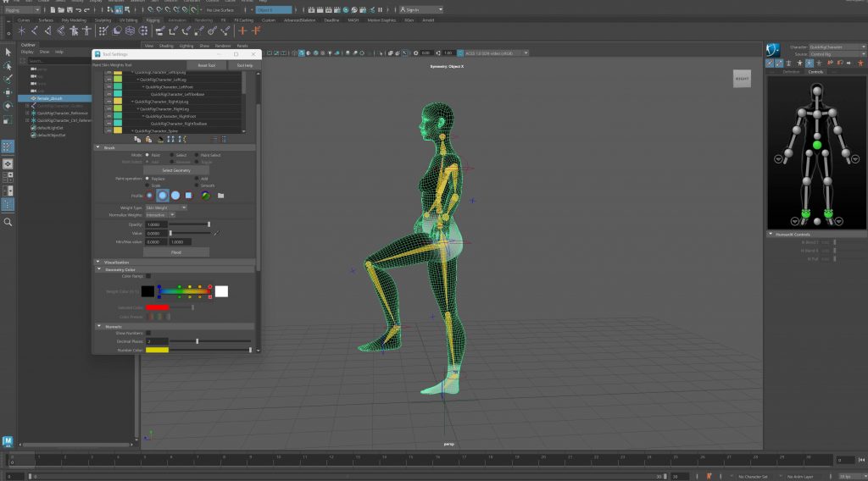
Task: Choose the square brush profile icon
Action: point(189,196)
